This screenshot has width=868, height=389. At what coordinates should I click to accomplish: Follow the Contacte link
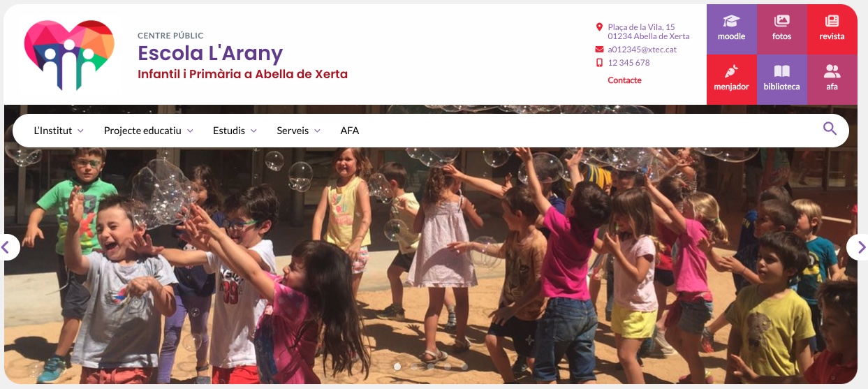pyautogui.click(x=624, y=80)
